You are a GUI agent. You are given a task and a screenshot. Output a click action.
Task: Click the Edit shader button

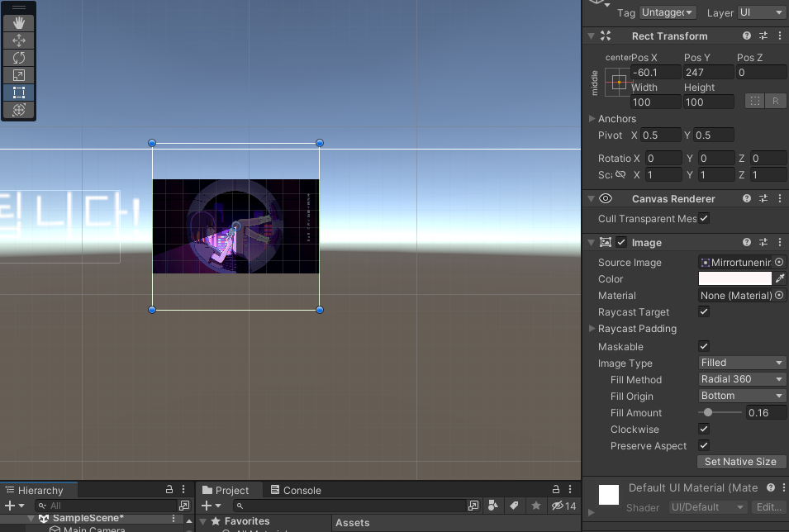tap(768, 507)
